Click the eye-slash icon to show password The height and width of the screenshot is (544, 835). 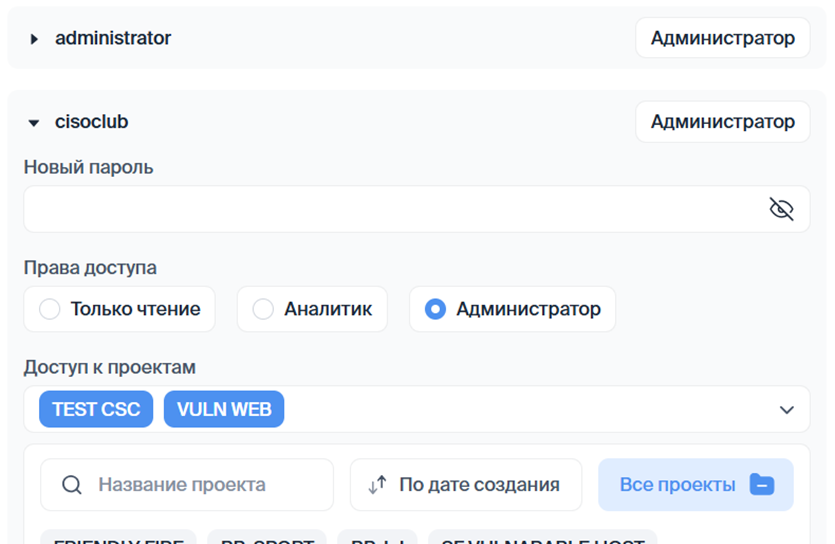click(x=781, y=209)
